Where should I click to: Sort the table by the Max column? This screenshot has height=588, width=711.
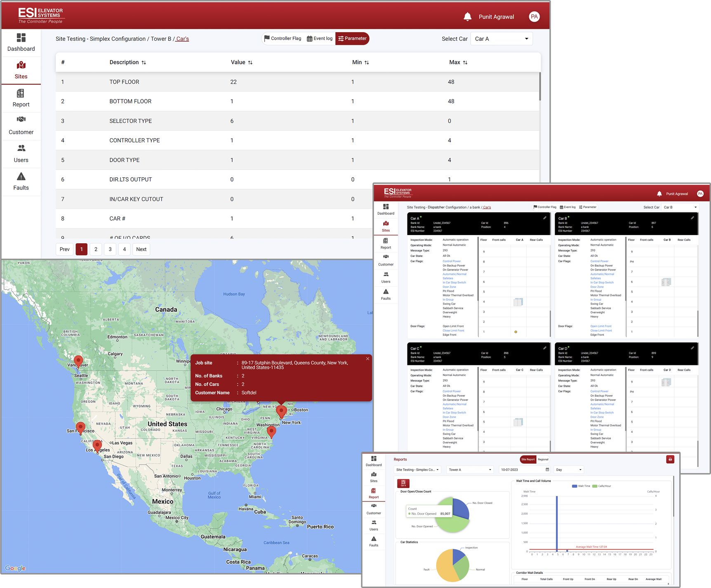coord(458,62)
